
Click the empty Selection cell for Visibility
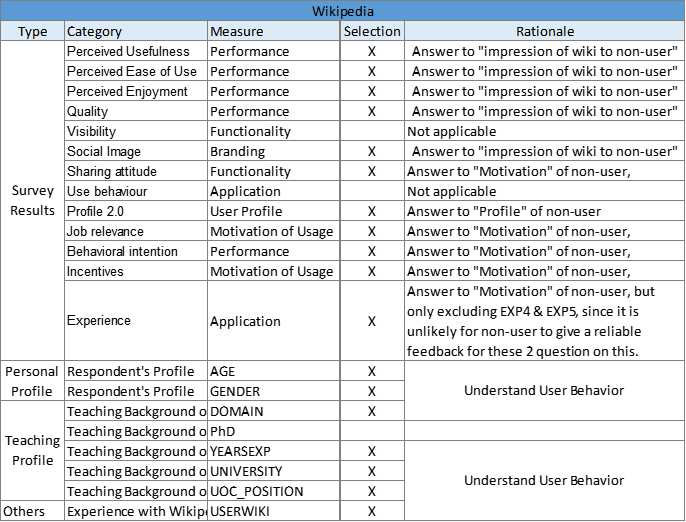pos(372,131)
